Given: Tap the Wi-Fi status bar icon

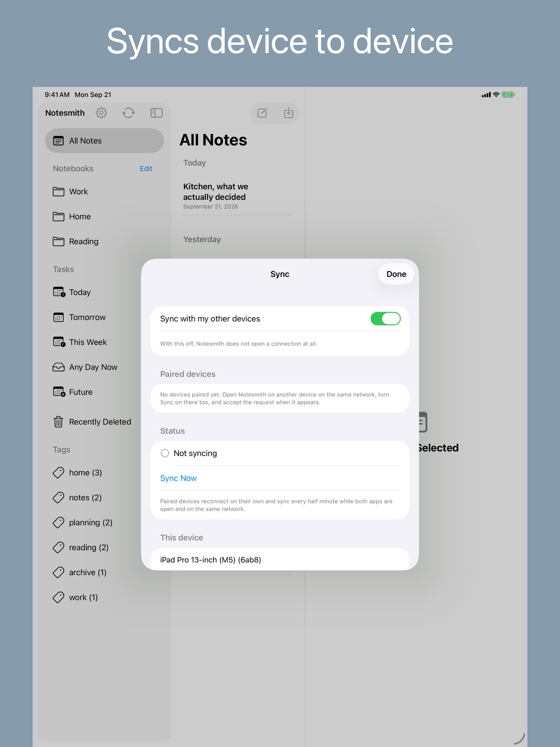Looking at the screenshot, I should tap(496, 95).
